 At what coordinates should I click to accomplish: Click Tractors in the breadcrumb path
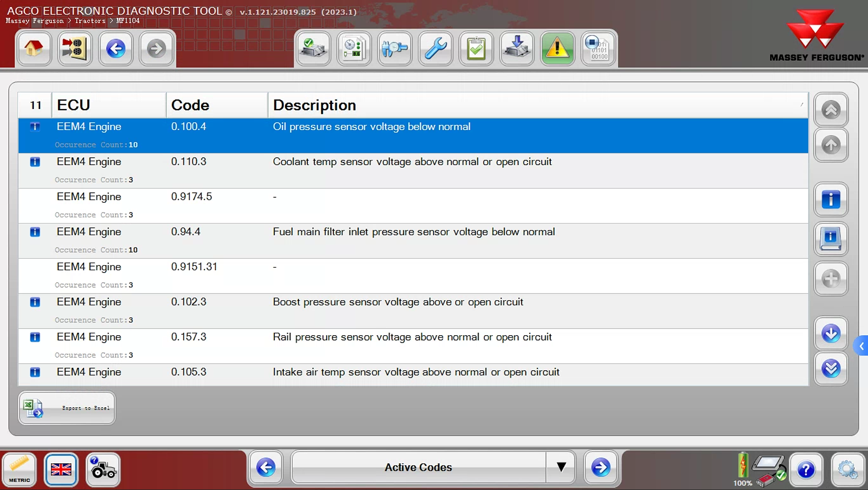90,21
